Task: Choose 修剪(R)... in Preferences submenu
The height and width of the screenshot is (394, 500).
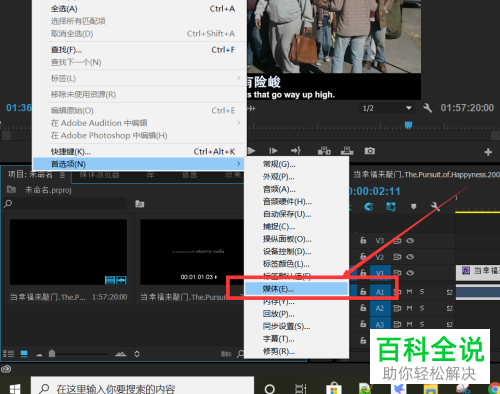Action: coord(297,351)
